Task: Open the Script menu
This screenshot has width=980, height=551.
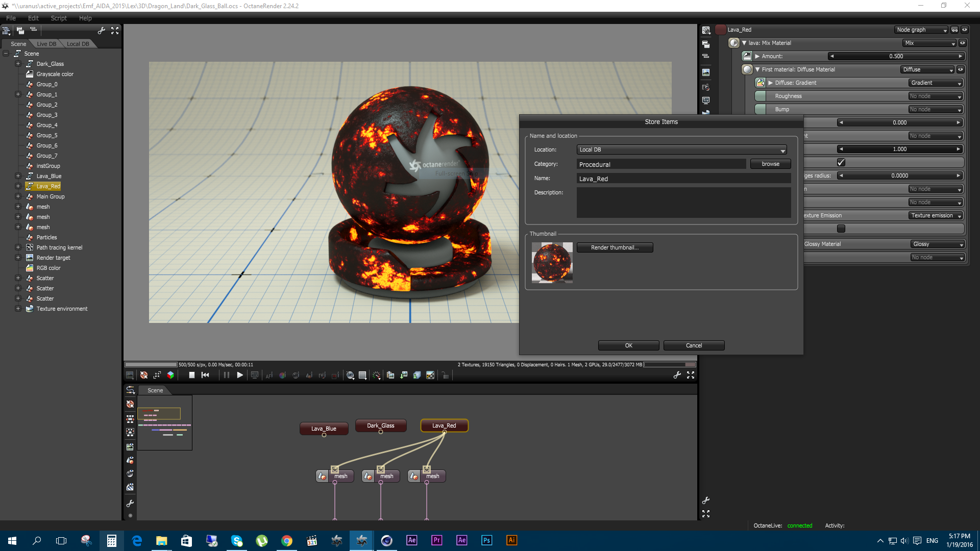Action: pos(59,18)
